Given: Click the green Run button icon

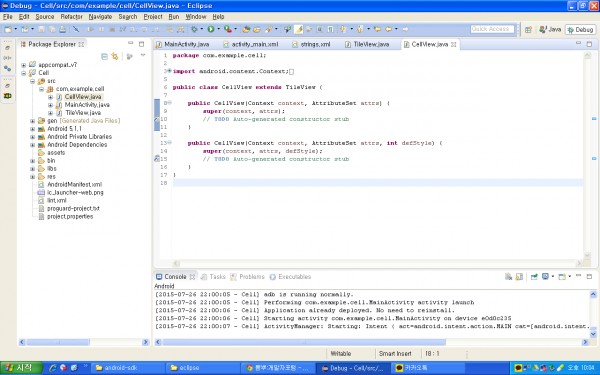Looking at the screenshot, I should pos(211,29).
